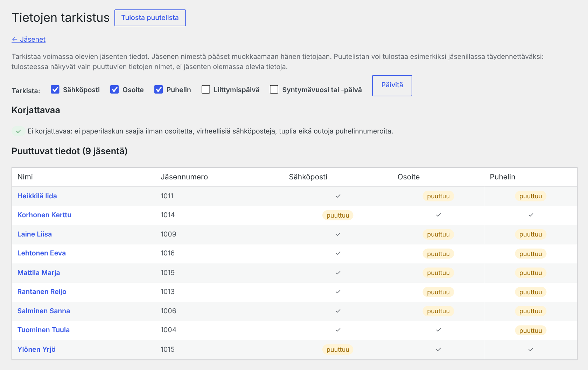The image size is (588, 370).
Task: Click member number 1004
Action: [168, 330]
